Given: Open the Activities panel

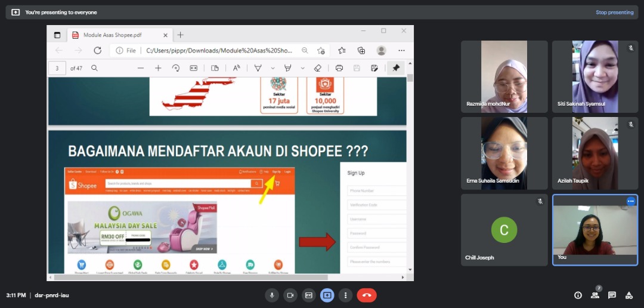Looking at the screenshot, I should tap(629, 295).
